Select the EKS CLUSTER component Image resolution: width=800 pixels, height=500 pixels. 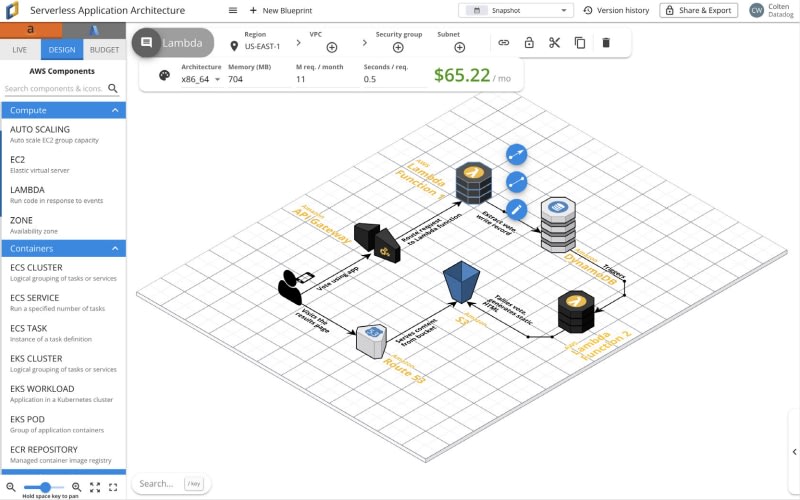point(63,363)
